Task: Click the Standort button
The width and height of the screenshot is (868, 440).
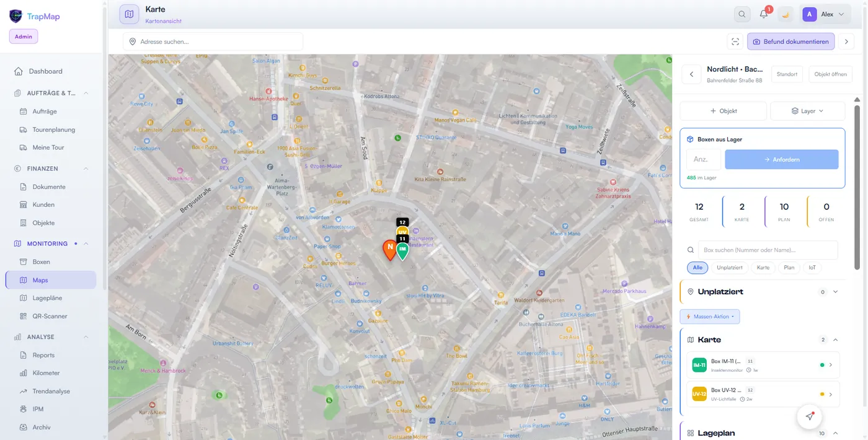Action: (x=787, y=74)
